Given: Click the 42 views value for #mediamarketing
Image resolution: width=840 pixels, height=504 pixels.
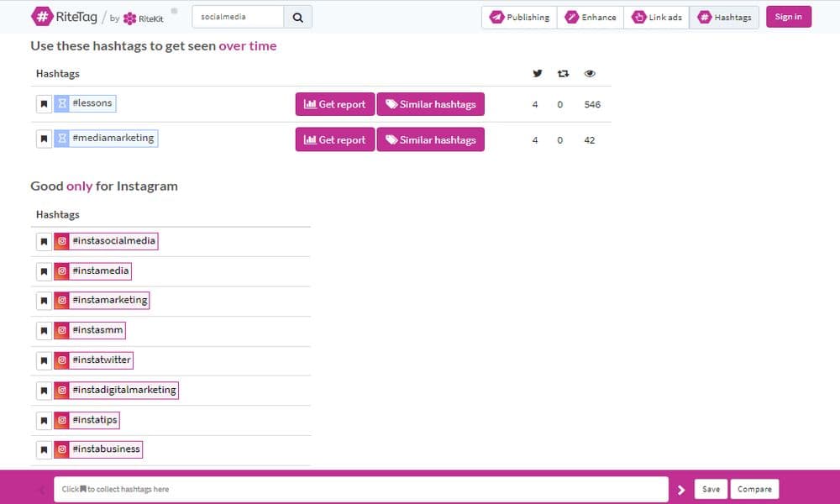Looking at the screenshot, I should pyautogui.click(x=590, y=140).
